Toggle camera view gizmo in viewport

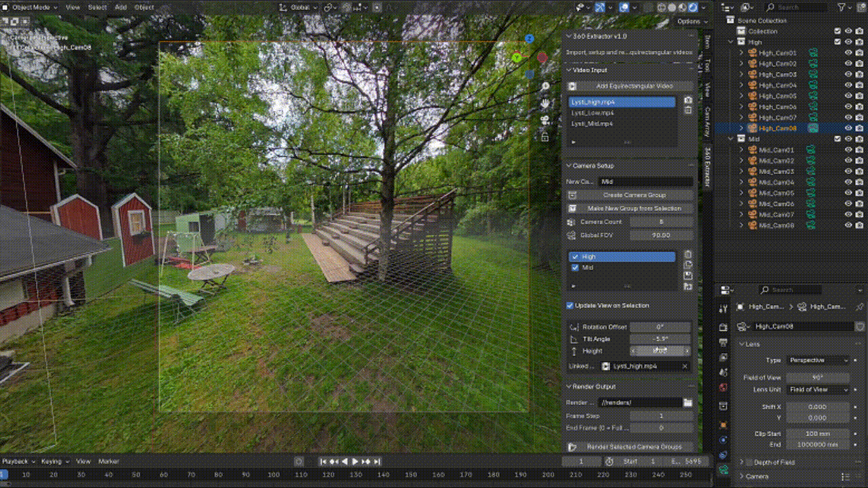coord(545,120)
